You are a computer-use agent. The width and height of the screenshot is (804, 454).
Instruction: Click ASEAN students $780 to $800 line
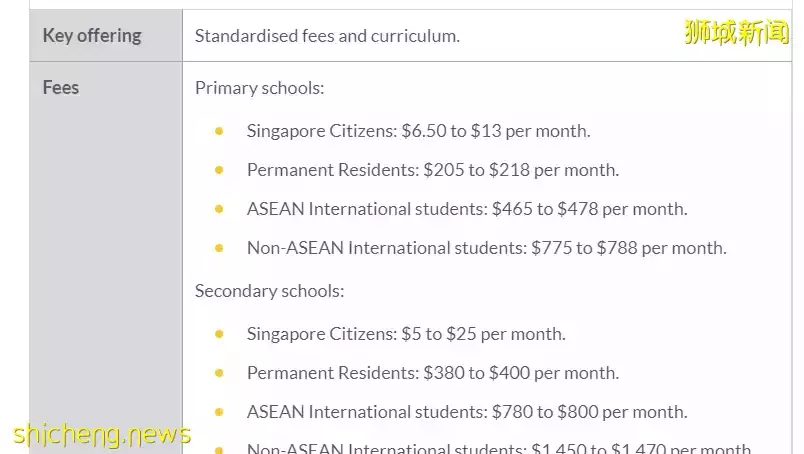(x=467, y=412)
